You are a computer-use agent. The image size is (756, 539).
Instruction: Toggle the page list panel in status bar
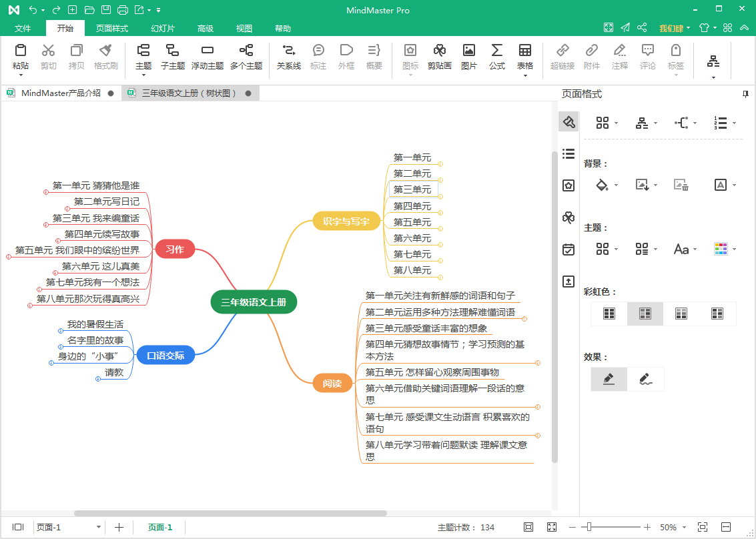[x=18, y=527]
